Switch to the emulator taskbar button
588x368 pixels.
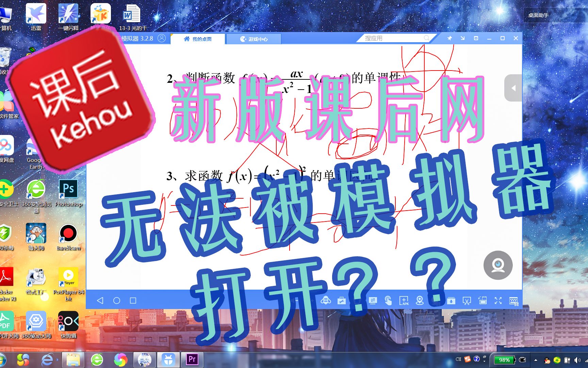coord(168,359)
